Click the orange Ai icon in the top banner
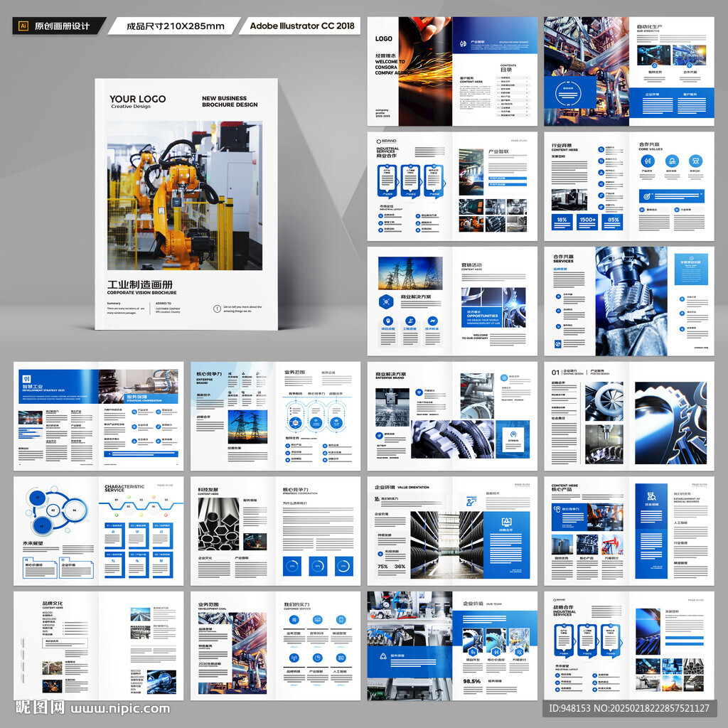The image size is (728, 728). (23, 26)
